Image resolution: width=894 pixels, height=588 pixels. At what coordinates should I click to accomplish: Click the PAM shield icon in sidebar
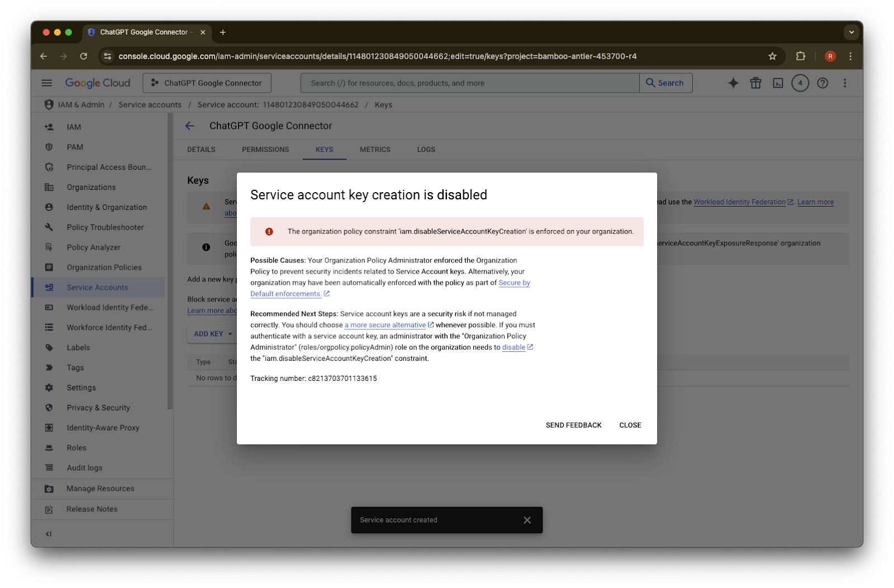(49, 147)
